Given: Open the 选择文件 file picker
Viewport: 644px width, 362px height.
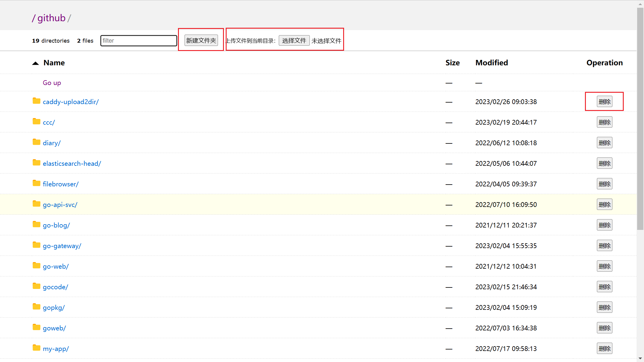Looking at the screenshot, I should click(294, 41).
